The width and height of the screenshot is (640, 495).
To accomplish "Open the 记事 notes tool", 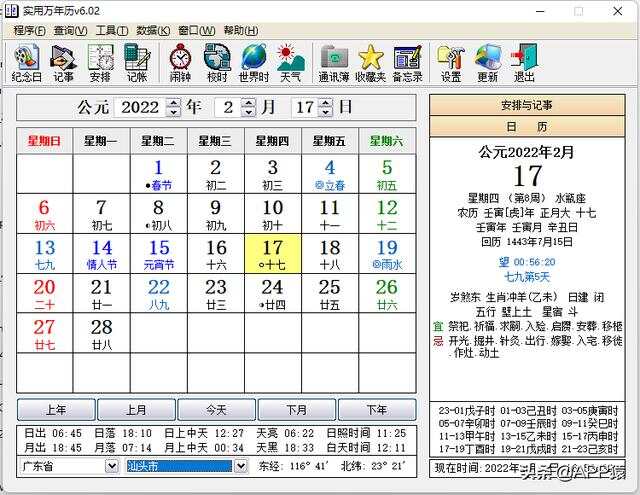I will click(x=63, y=63).
